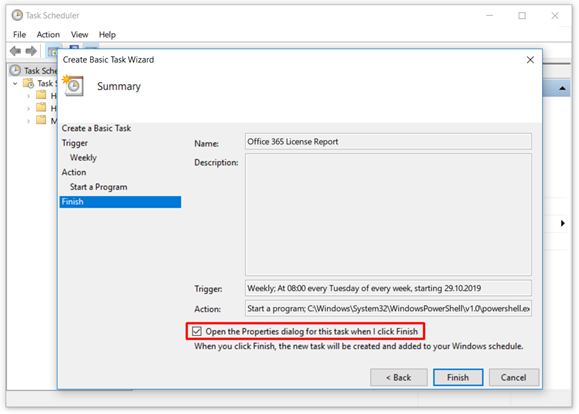Open the View menu
579x414 pixels.
coord(79,35)
